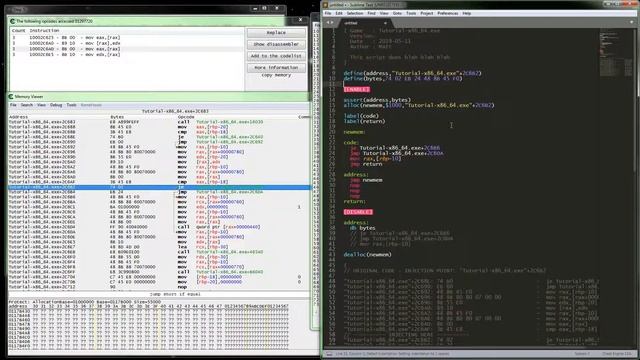Open Memory Viewer File menu
Screen dimensions: 640x360
tap(13, 105)
